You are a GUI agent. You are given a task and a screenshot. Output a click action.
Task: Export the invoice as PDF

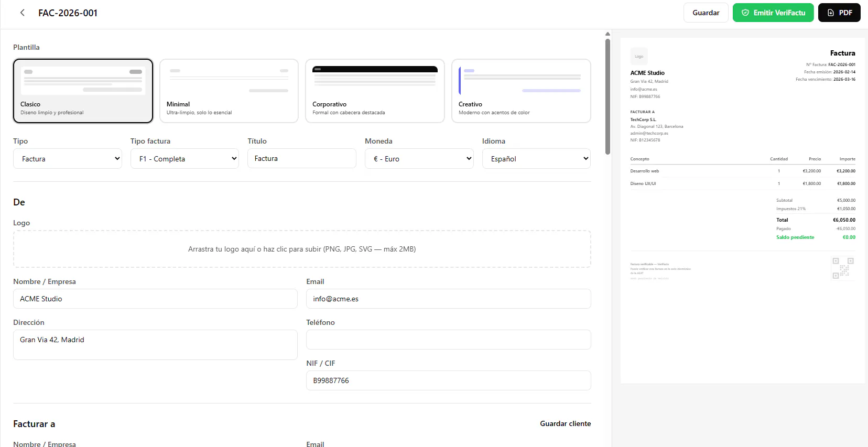click(x=839, y=13)
